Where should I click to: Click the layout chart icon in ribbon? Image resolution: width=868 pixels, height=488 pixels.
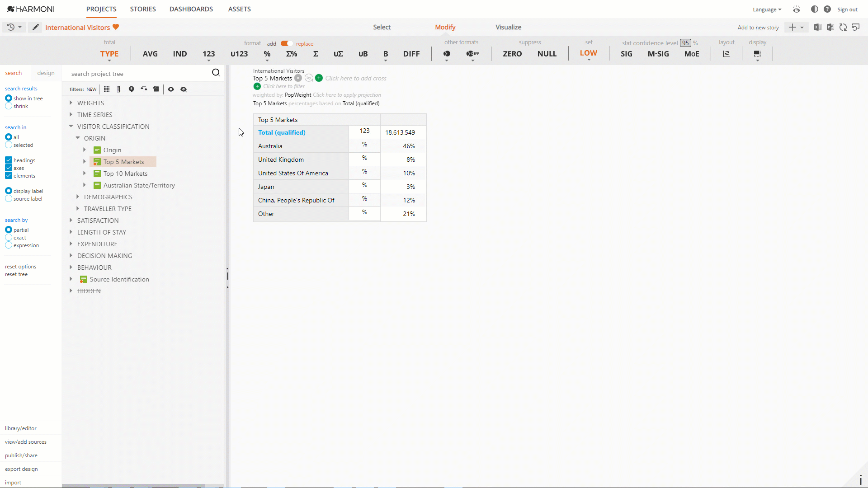[x=726, y=54]
